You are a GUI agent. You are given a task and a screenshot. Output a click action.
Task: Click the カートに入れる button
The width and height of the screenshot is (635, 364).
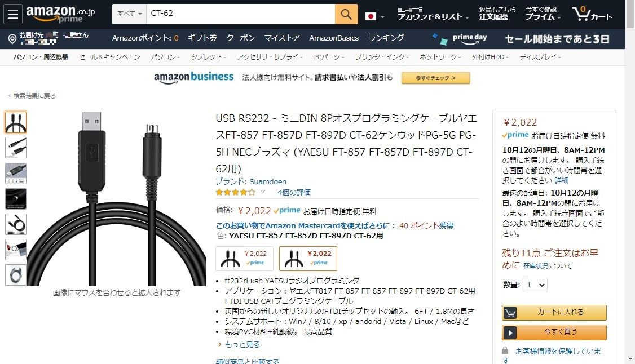coord(554,312)
